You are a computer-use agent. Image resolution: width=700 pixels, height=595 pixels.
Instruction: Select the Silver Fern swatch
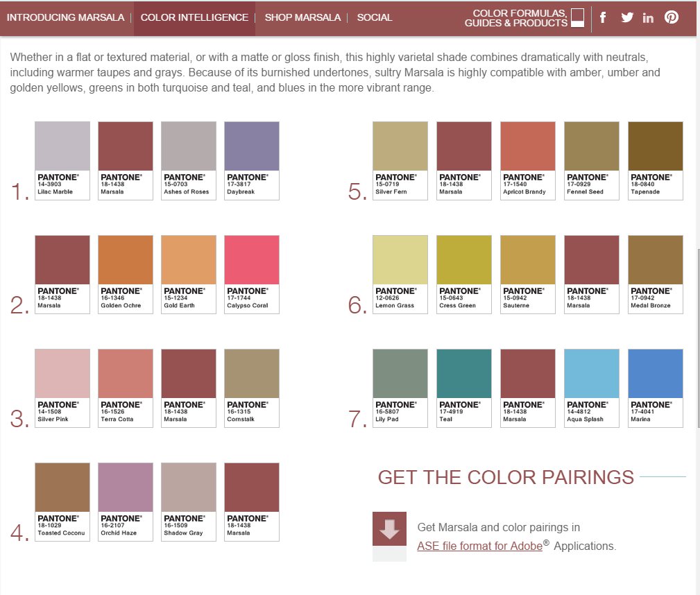tap(400, 161)
